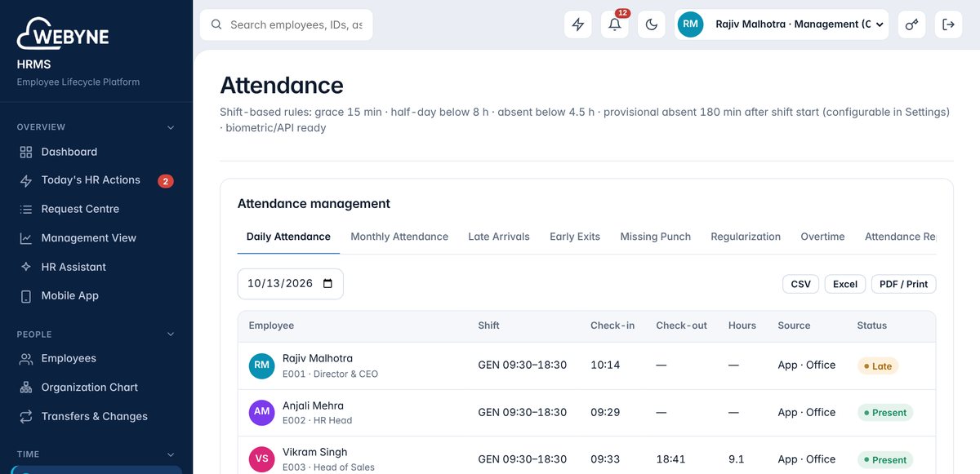Click the Webyne cloud logo

[62, 35]
